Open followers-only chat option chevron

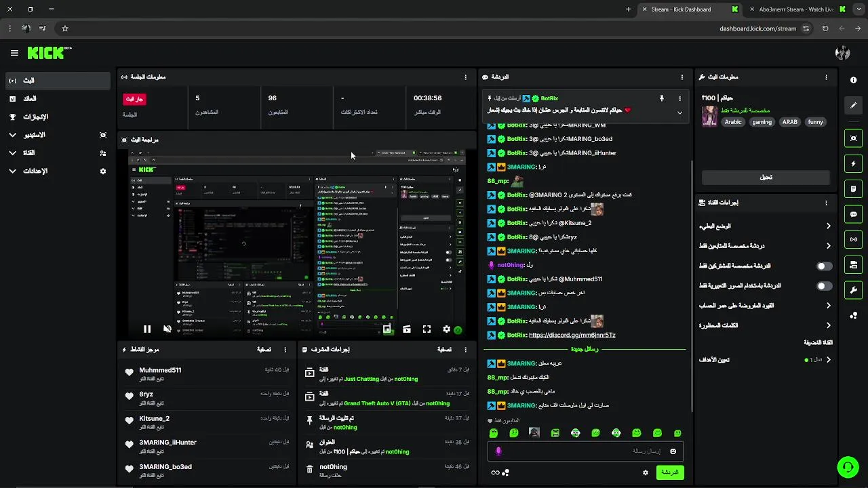(828, 246)
